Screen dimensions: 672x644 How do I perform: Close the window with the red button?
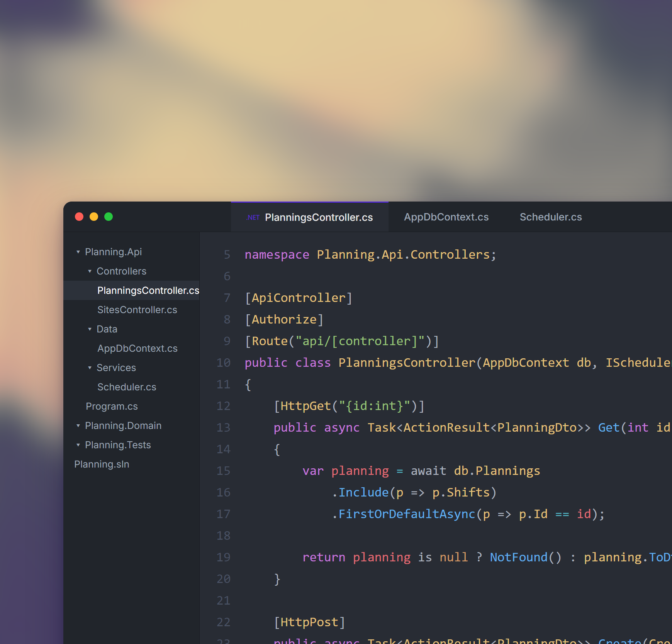tap(79, 217)
